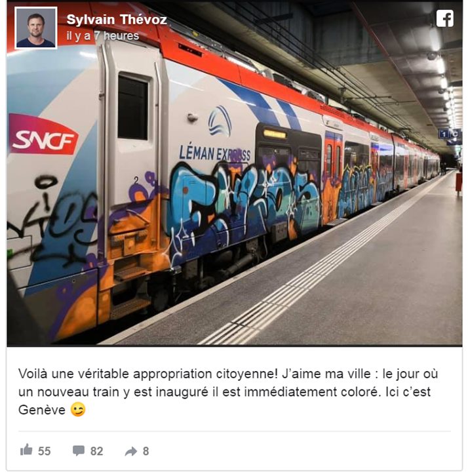Click the share arrow icon
Viewport: 468px width, 476px height.
[x=131, y=451]
